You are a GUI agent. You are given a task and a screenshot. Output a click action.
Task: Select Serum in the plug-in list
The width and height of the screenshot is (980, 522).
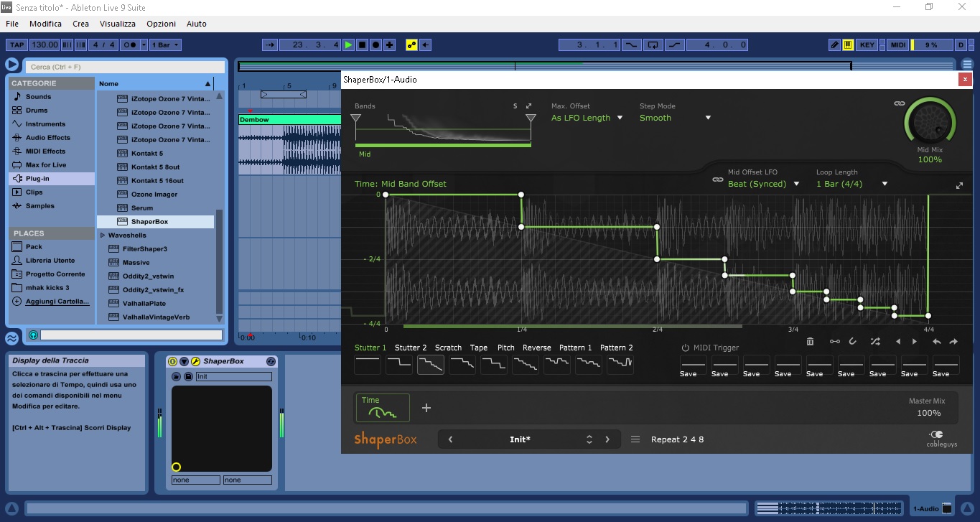(x=155, y=208)
